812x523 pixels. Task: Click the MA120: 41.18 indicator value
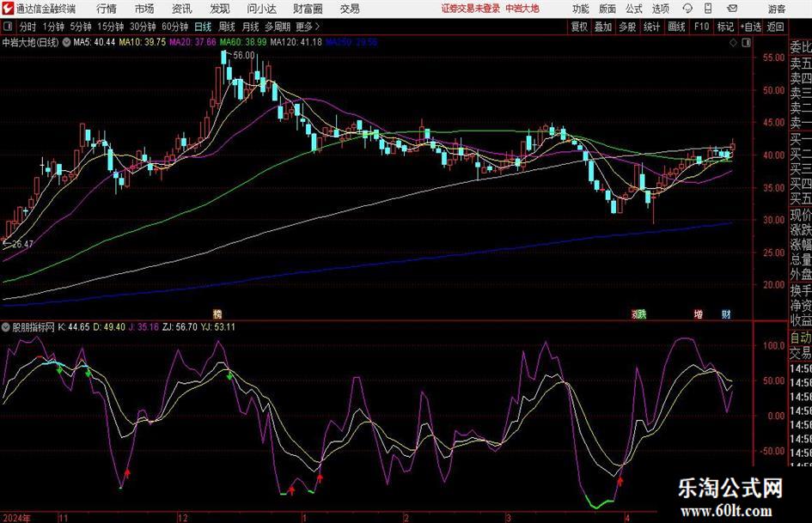pos(296,42)
